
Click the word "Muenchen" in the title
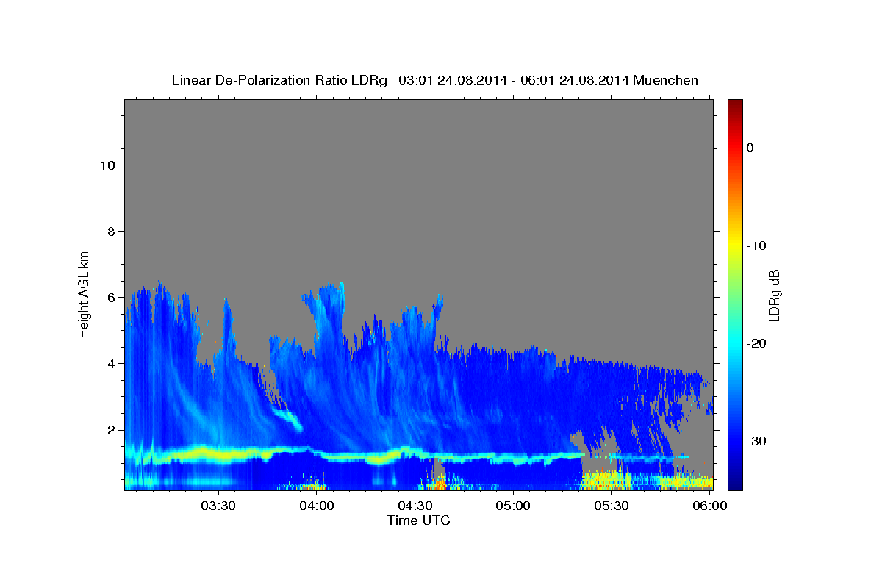667,80
